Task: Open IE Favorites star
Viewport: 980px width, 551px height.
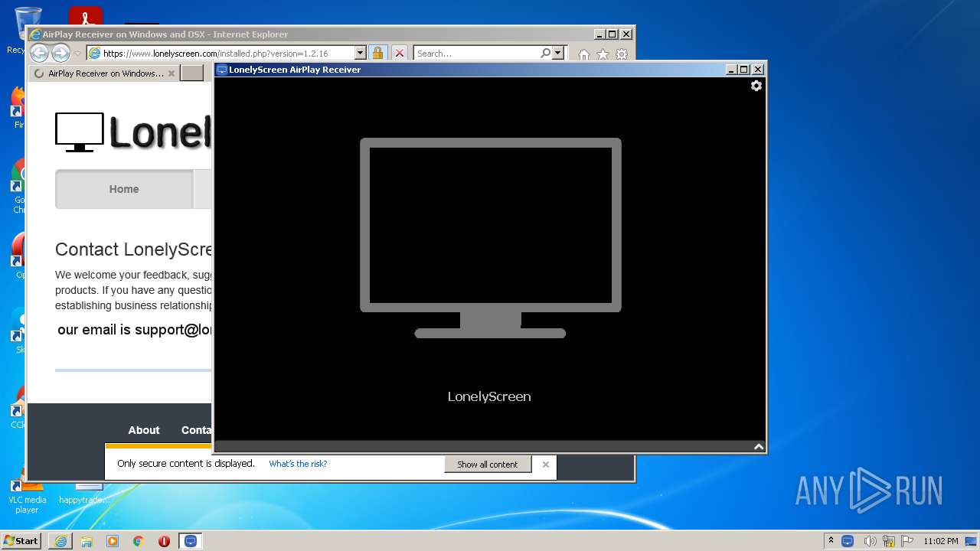Action: (x=603, y=54)
